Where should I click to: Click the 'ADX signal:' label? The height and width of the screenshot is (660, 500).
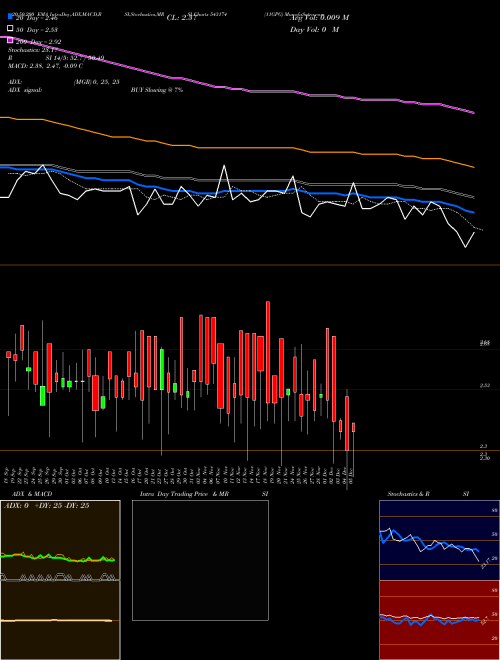25,90
